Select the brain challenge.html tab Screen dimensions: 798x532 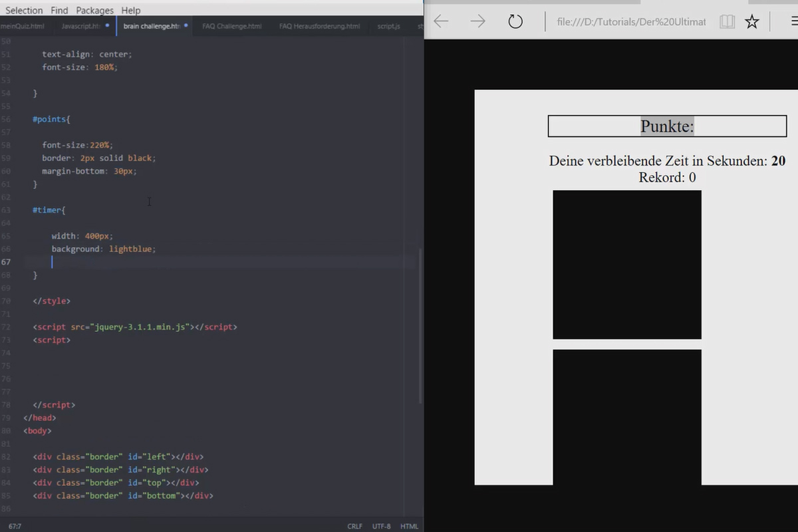click(152, 26)
